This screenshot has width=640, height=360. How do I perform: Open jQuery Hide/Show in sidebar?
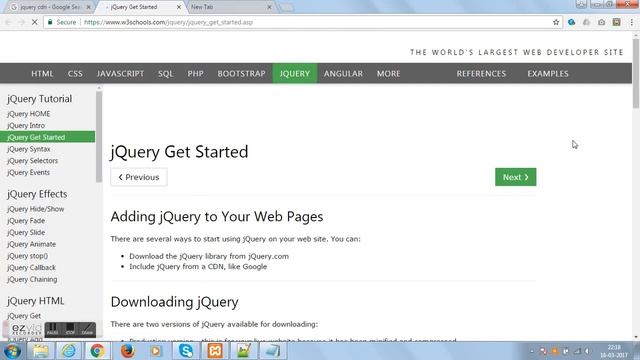(36, 209)
